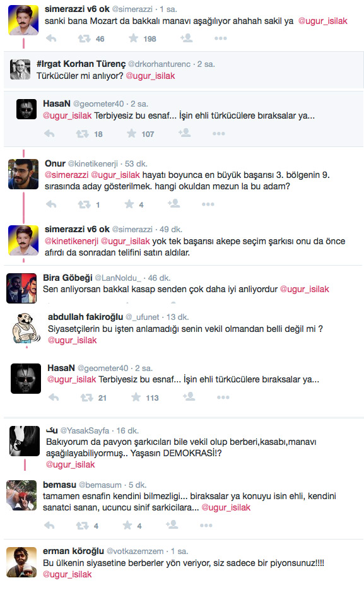
Task: Open more menu on bemasu's tweet
Action: coord(206,525)
